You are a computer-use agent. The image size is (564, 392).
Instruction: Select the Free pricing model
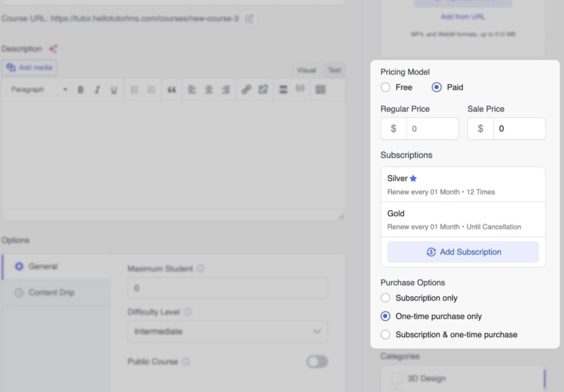tap(386, 87)
